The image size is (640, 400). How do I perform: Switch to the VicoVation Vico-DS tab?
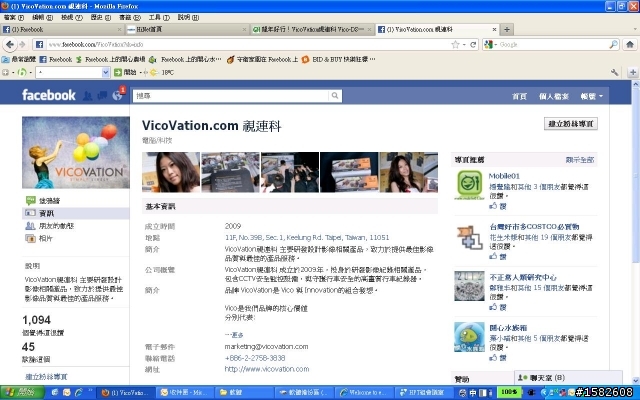(x=312, y=29)
